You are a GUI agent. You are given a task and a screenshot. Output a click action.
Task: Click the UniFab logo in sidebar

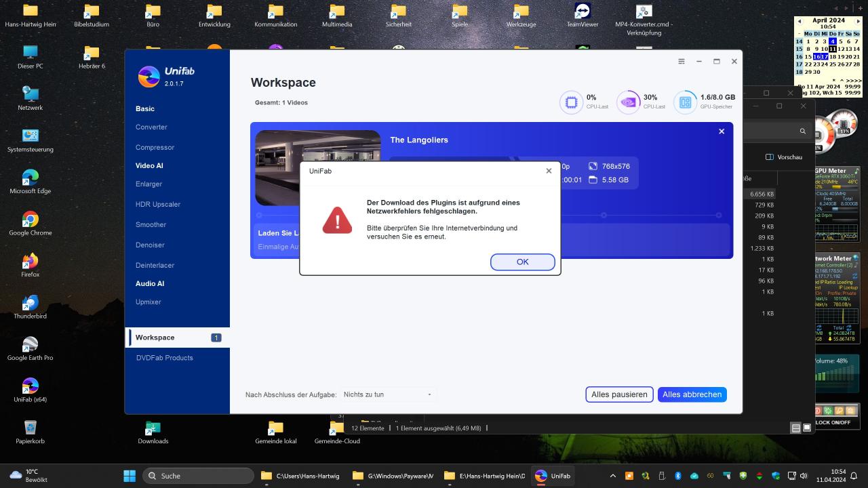point(149,77)
